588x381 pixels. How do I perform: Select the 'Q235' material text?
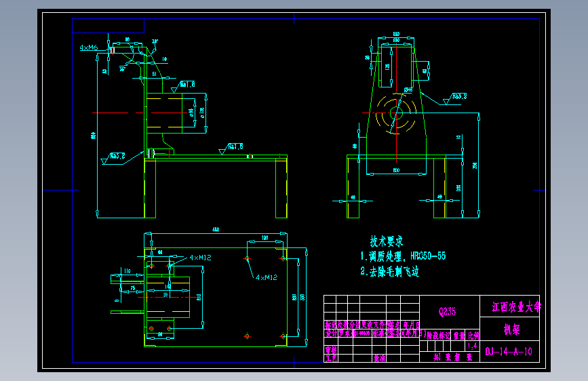pyautogui.click(x=448, y=312)
